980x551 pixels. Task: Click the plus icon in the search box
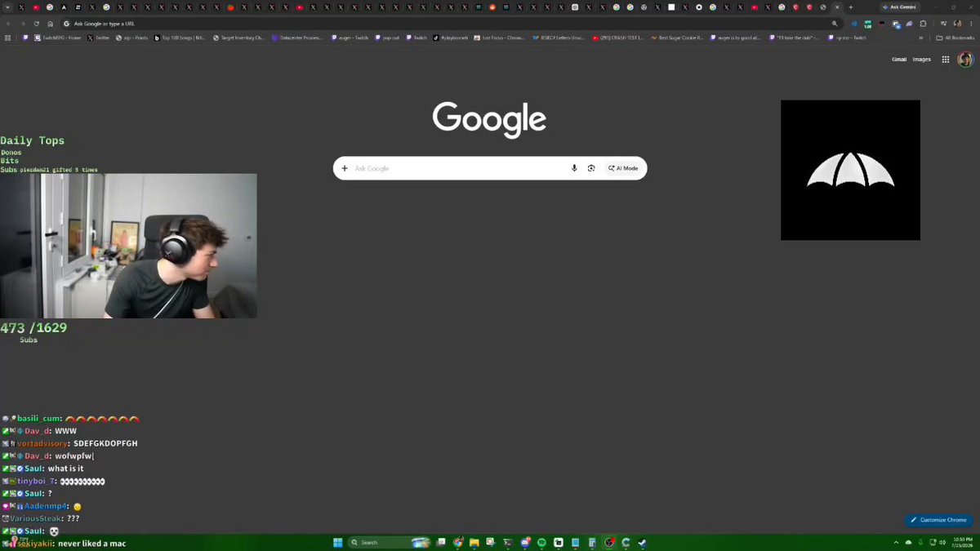[345, 168]
